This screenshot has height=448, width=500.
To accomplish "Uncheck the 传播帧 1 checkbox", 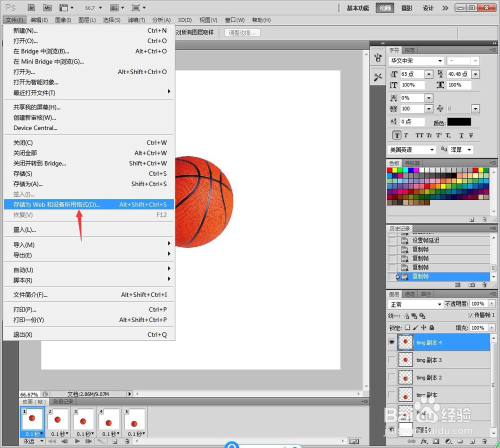I will point(470,315).
